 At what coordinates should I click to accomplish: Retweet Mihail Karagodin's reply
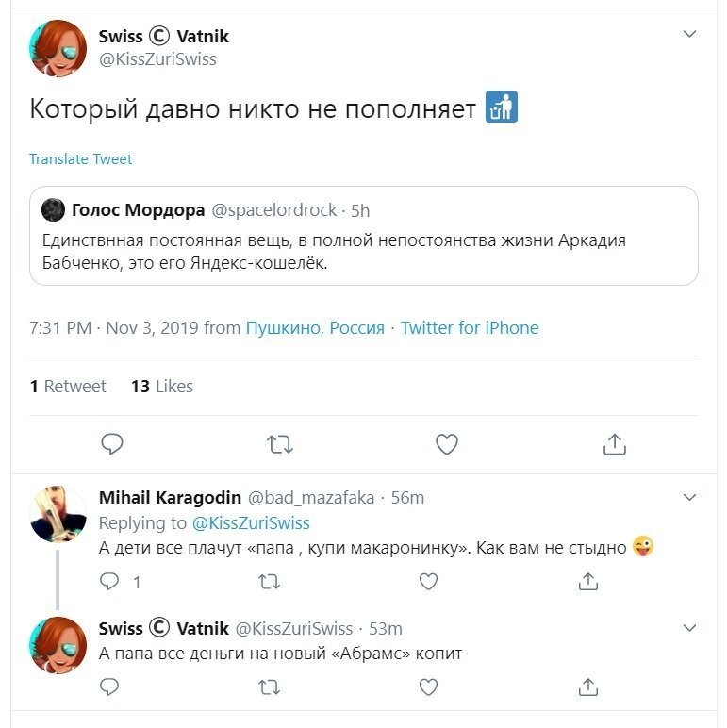click(x=269, y=582)
